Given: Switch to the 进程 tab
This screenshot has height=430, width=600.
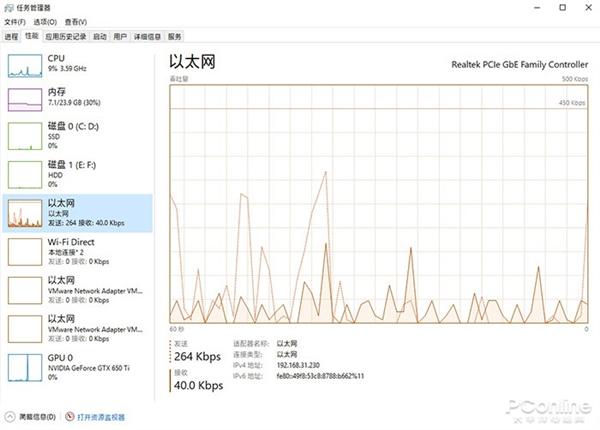Looking at the screenshot, I should [11, 37].
